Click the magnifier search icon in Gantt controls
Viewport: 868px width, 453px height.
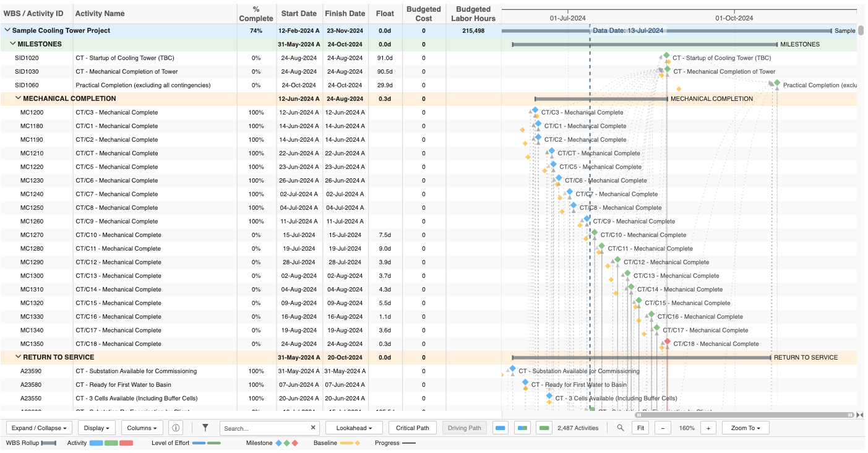tap(619, 427)
